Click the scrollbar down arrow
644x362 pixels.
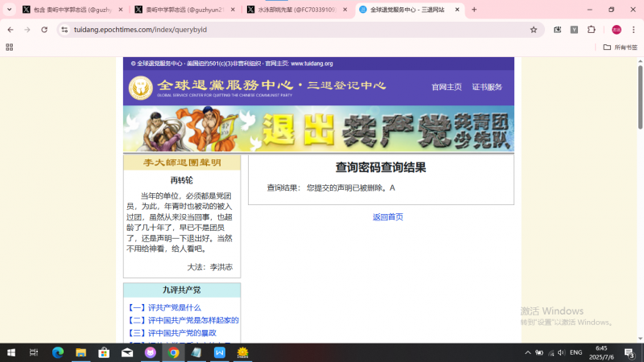pos(640,339)
